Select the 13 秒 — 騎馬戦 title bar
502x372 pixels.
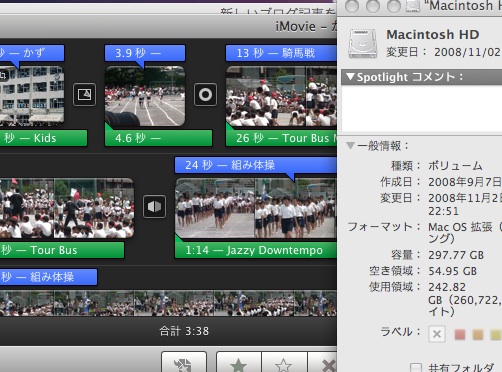(281, 53)
